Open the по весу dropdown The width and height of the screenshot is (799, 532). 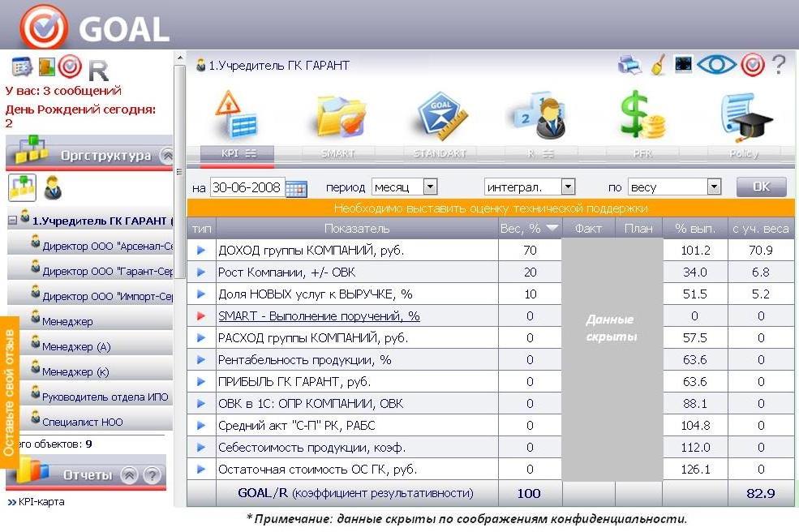coord(675,187)
